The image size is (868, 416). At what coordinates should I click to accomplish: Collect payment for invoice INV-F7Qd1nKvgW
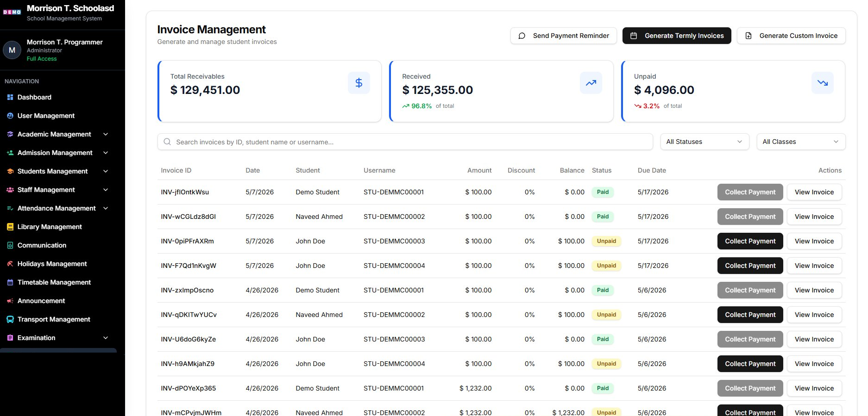click(750, 266)
